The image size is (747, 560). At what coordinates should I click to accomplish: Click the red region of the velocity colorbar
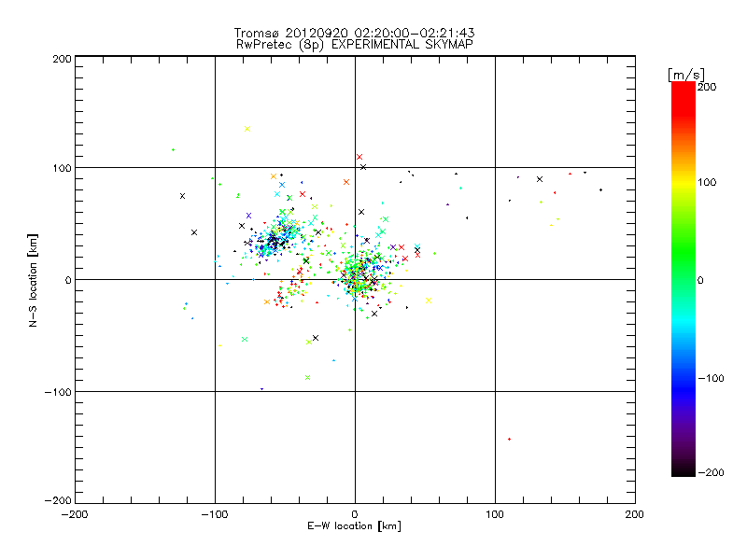[x=684, y=98]
